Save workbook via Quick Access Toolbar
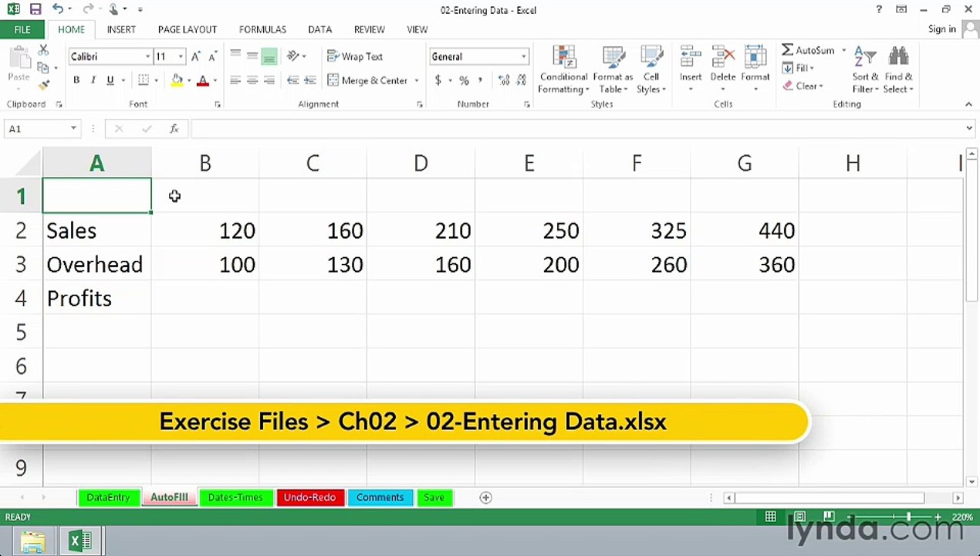 (35, 9)
